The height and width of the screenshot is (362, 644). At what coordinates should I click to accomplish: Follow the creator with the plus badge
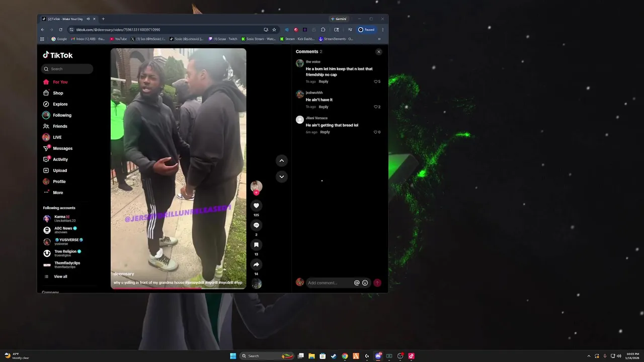(256, 193)
